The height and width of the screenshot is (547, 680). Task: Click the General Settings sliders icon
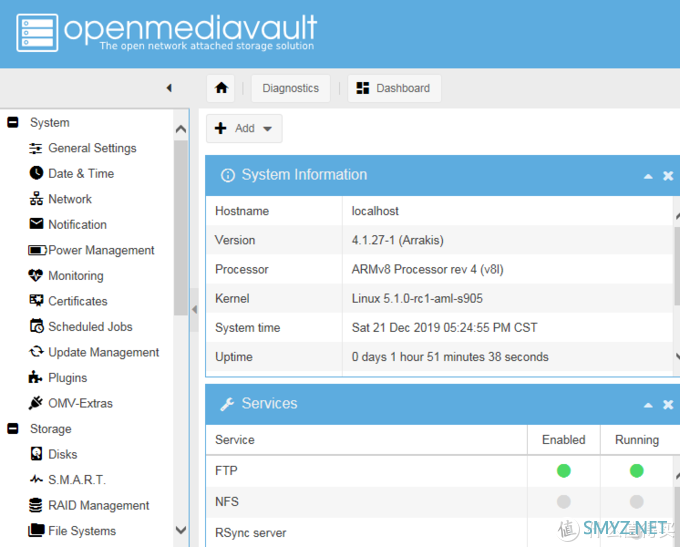pos(36,148)
